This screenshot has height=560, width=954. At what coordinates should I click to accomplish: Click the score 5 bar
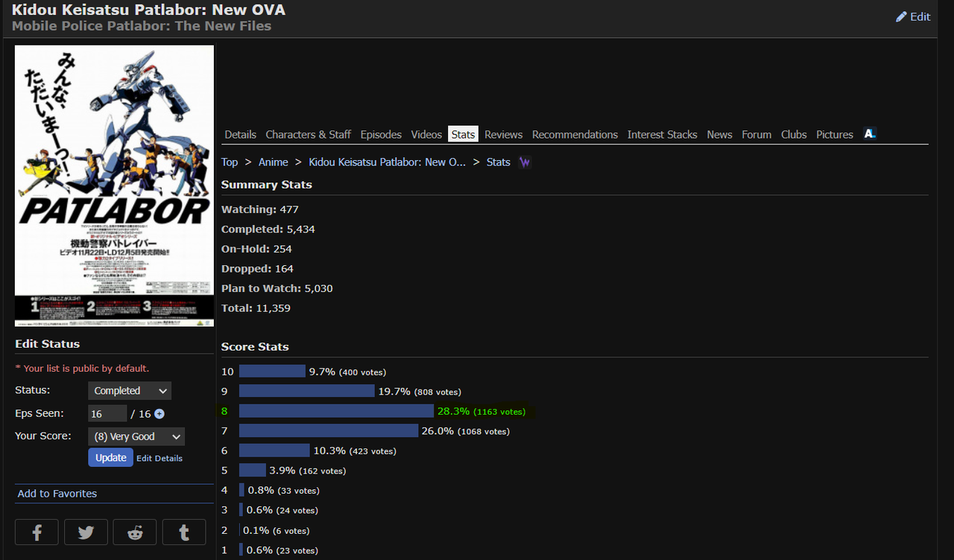(x=253, y=471)
